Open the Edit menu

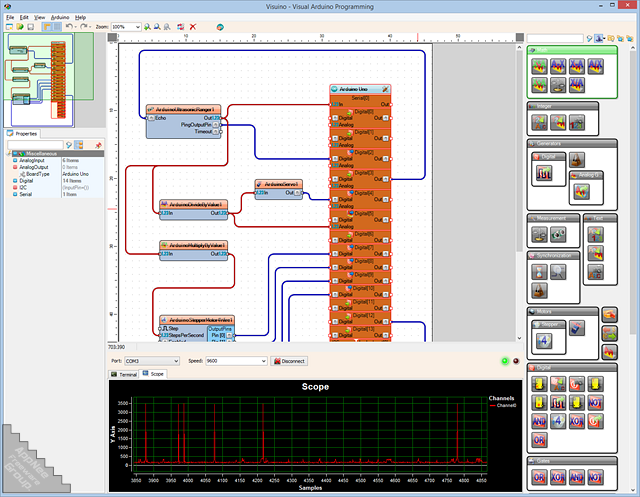tap(24, 18)
